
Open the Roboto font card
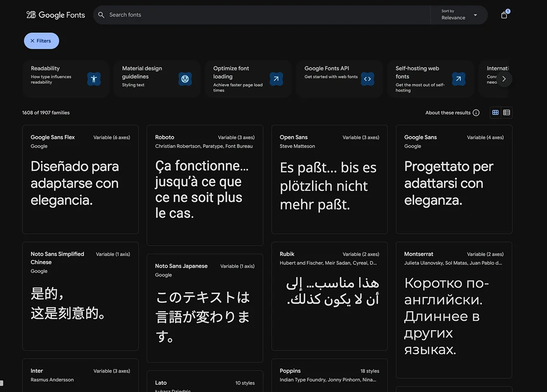point(205,185)
